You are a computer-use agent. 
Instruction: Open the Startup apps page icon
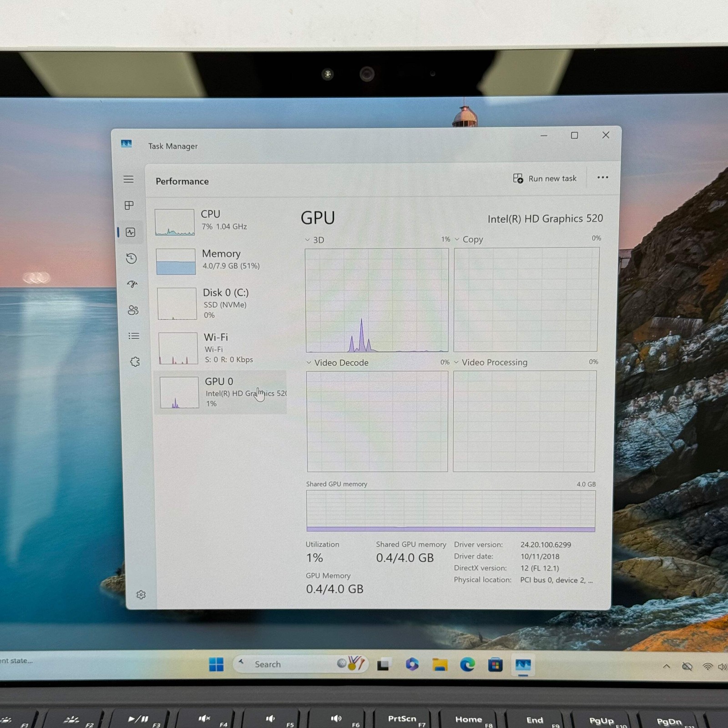pyautogui.click(x=132, y=284)
